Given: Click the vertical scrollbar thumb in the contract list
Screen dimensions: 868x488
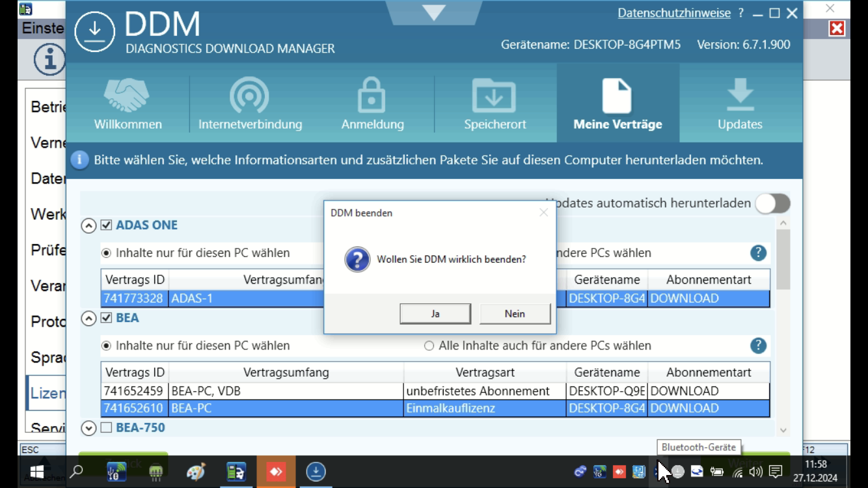Looking at the screenshot, I should [783, 260].
